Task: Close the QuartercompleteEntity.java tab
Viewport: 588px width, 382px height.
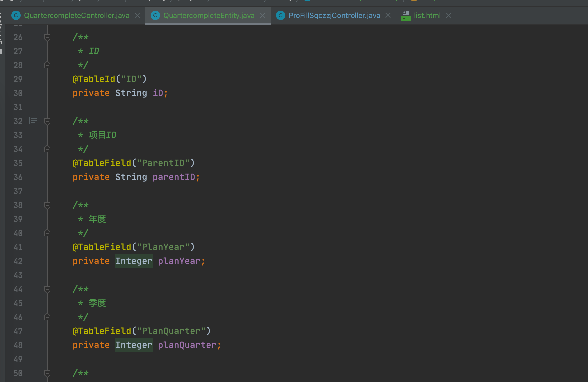Action: [263, 16]
